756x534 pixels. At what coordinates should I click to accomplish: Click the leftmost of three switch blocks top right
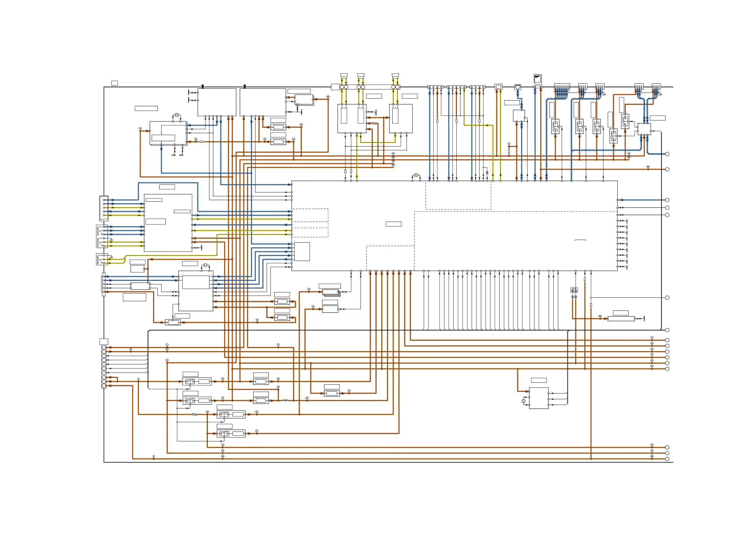coord(555,126)
